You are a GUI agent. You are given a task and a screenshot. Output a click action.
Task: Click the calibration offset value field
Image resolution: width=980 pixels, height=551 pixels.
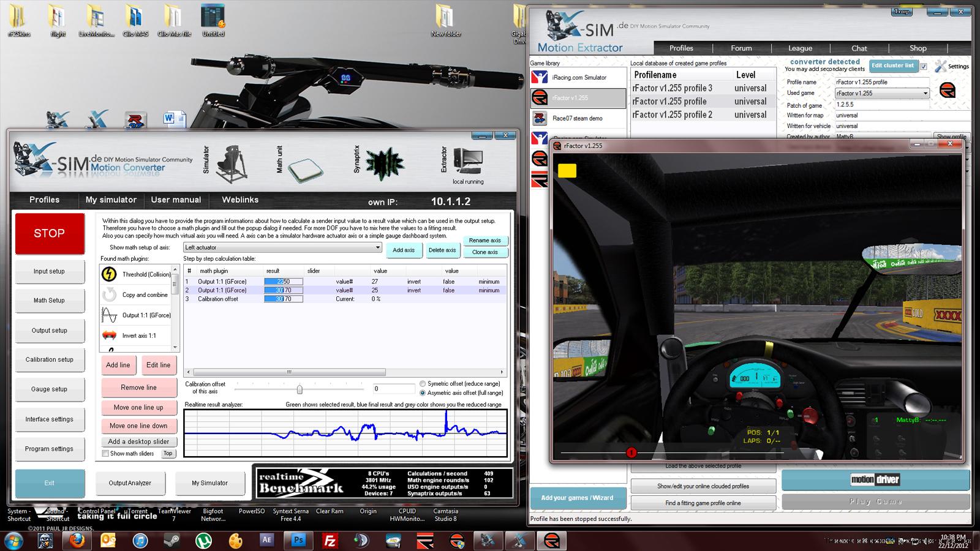tap(393, 389)
